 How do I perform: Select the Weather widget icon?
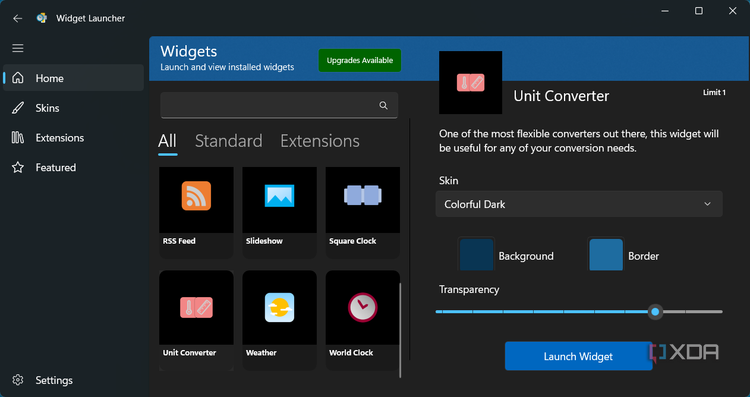pyautogui.click(x=279, y=308)
